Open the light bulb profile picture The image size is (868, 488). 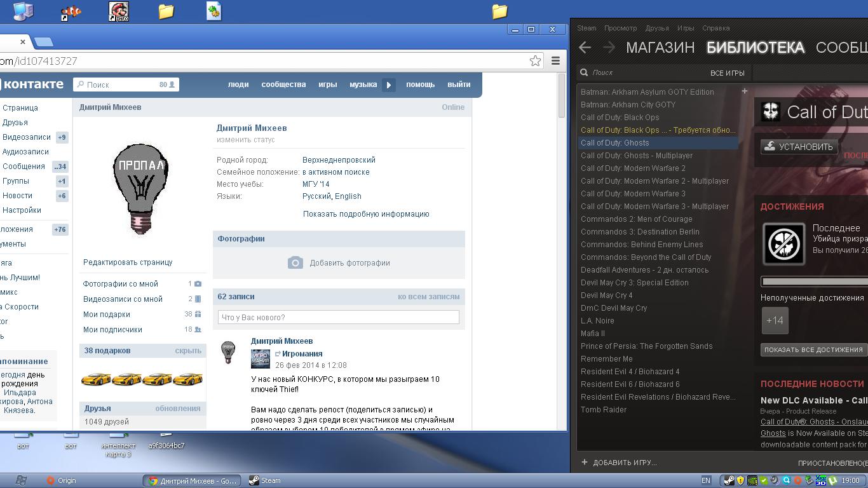pyautogui.click(x=140, y=189)
